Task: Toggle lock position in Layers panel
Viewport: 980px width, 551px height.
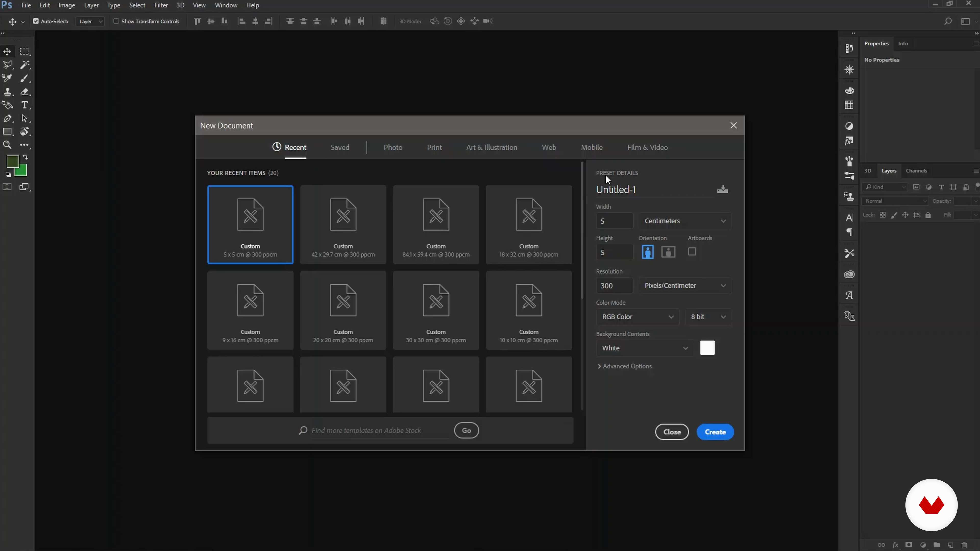Action: [x=905, y=215]
